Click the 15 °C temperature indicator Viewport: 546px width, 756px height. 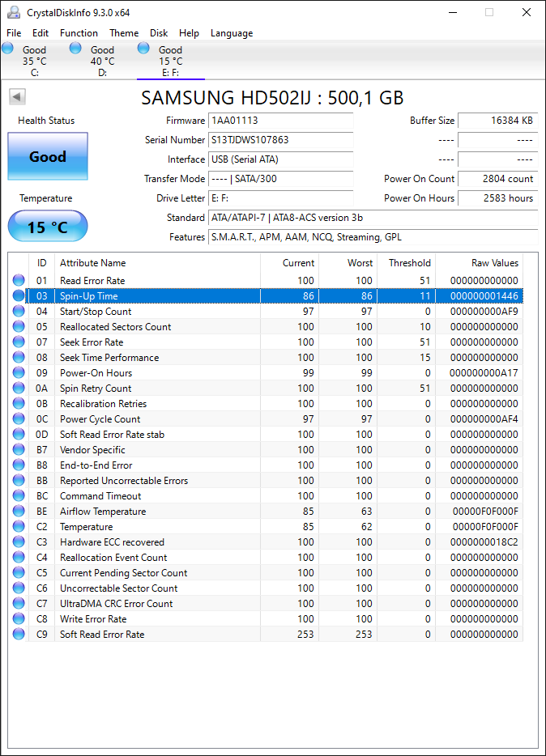point(48,226)
